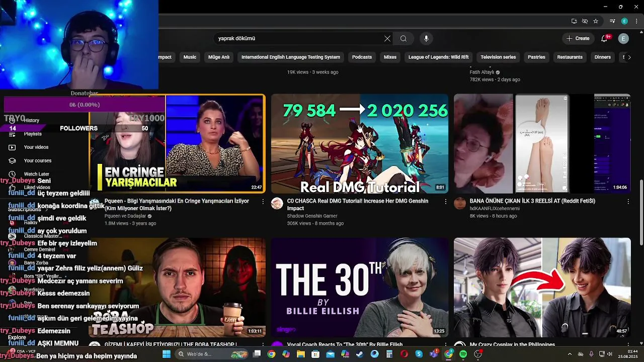
Task: Start voice search with the microphone
Action: 426,38
